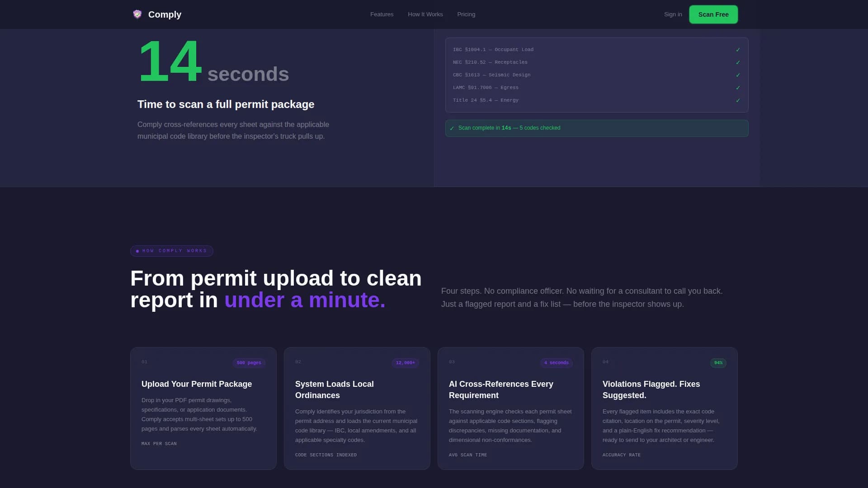Click checkmark beside IBC Occupant Load
The width and height of the screenshot is (868, 488).
pyautogui.click(x=738, y=50)
